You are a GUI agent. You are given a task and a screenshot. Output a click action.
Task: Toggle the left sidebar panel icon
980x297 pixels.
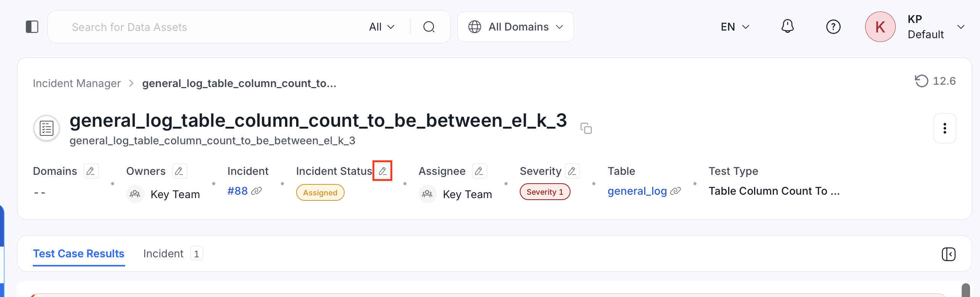pyautogui.click(x=32, y=27)
